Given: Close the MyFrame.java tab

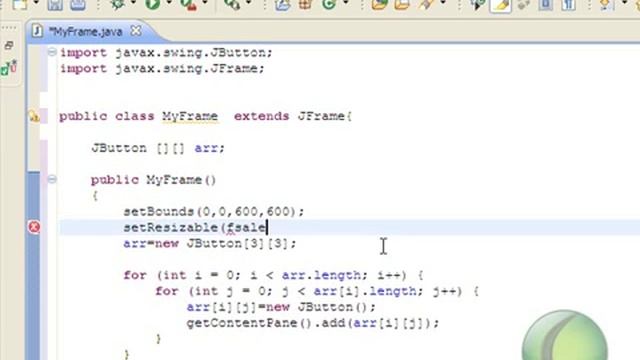Looking at the screenshot, I should tap(136, 31).
